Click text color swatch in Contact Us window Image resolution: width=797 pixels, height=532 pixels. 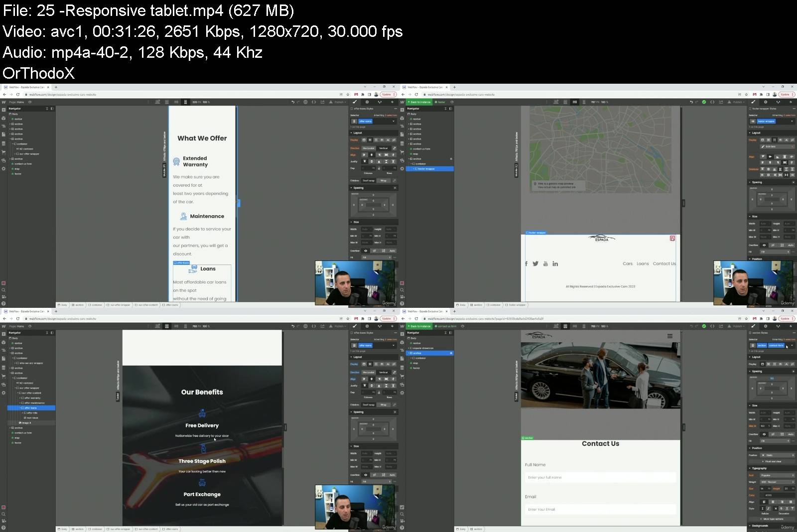click(763, 495)
